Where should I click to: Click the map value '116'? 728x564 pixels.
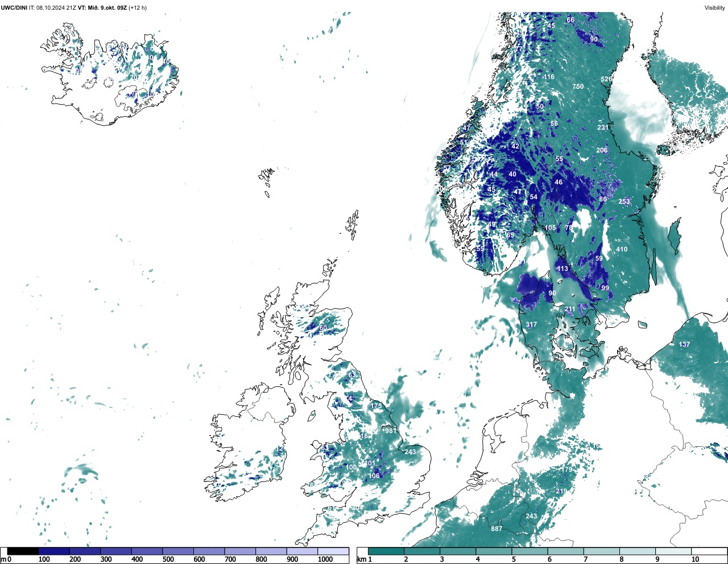(549, 77)
